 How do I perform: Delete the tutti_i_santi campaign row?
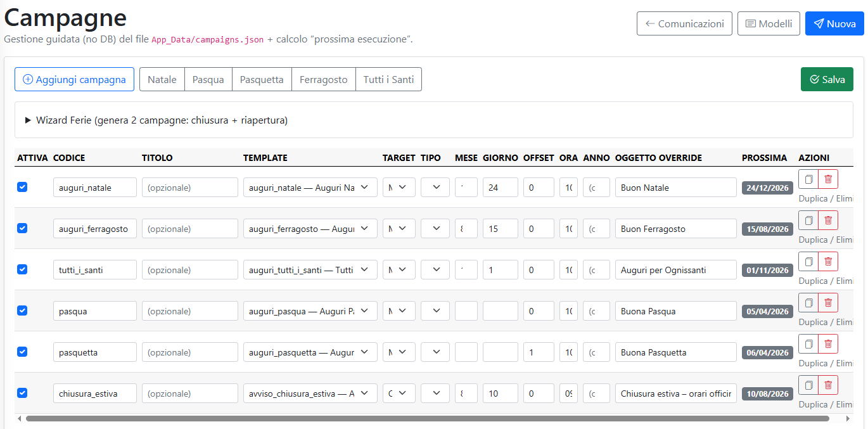(828, 262)
